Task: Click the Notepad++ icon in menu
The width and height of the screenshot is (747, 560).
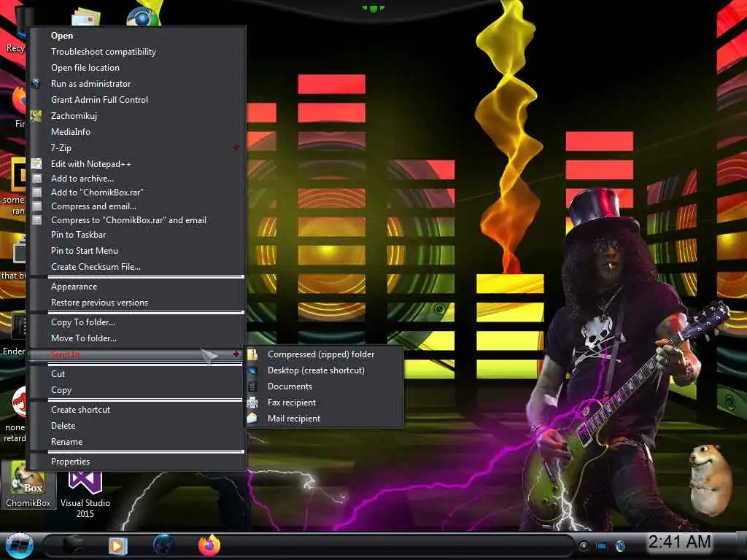Action: tap(36, 164)
